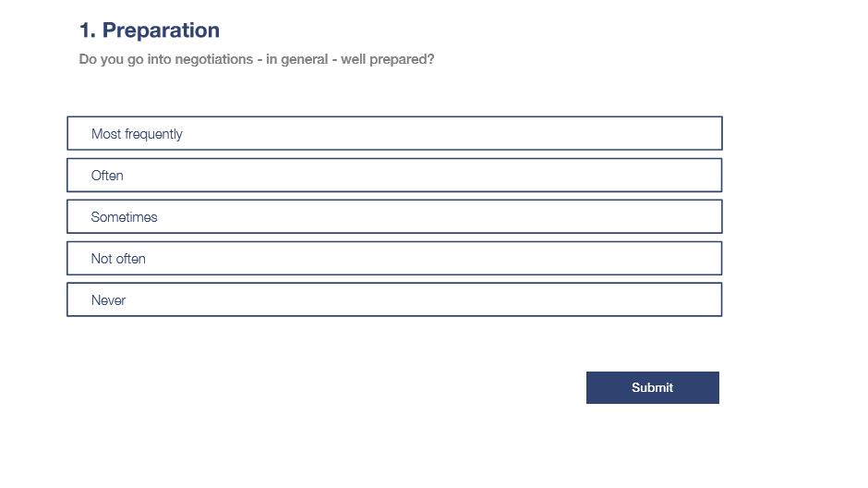Click the 'Not often' label text
This screenshot has width=868, height=488.
tap(118, 259)
